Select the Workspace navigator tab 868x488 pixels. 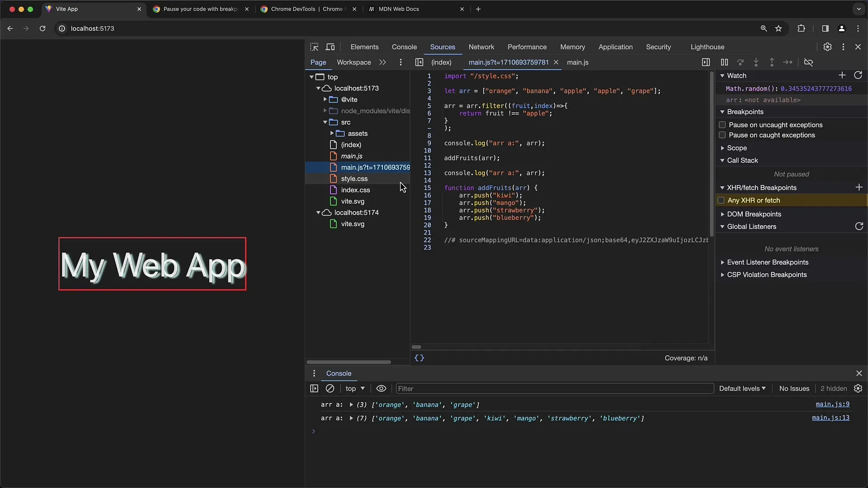pos(354,62)
